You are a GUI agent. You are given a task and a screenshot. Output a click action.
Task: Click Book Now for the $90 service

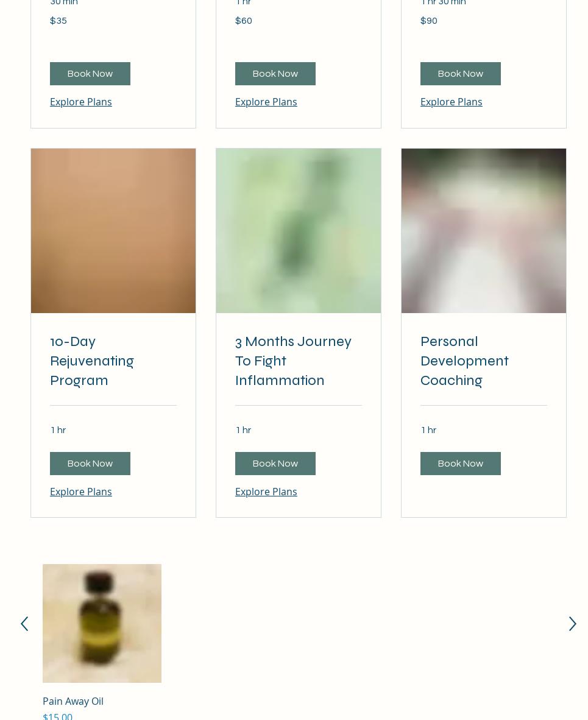click(x=460, y=74)
